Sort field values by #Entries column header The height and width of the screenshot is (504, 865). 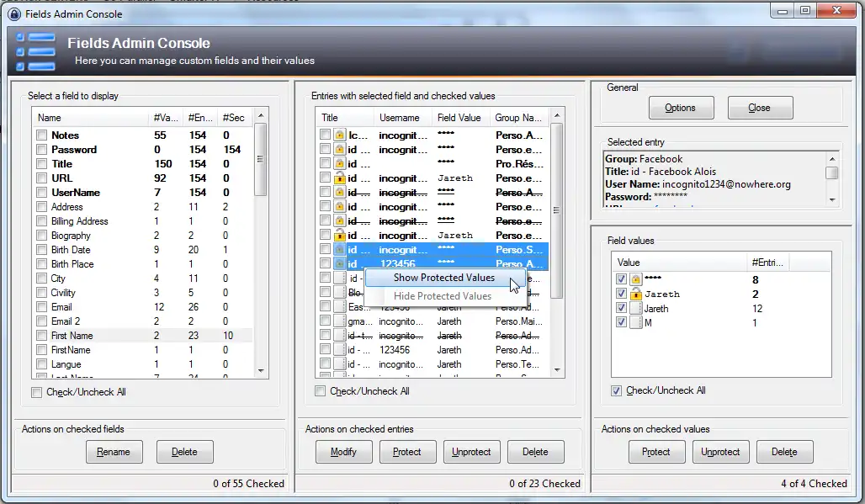pos(768,263)
